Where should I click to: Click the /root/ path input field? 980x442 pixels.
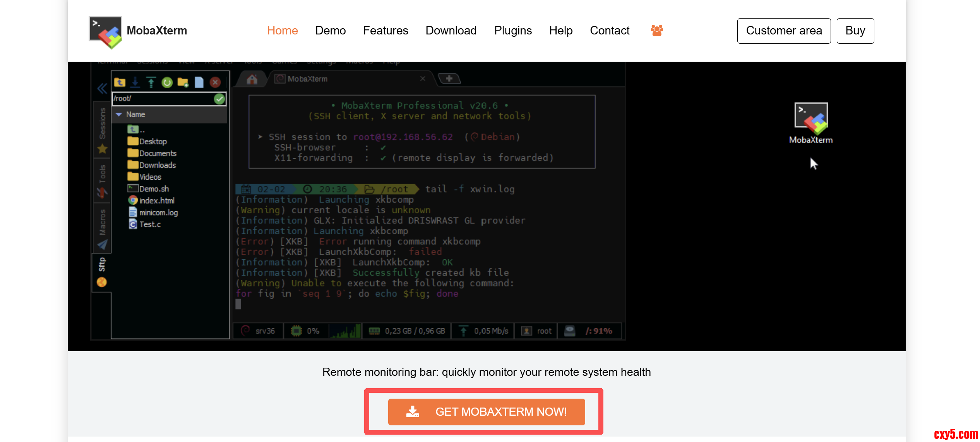pos(163,99)
